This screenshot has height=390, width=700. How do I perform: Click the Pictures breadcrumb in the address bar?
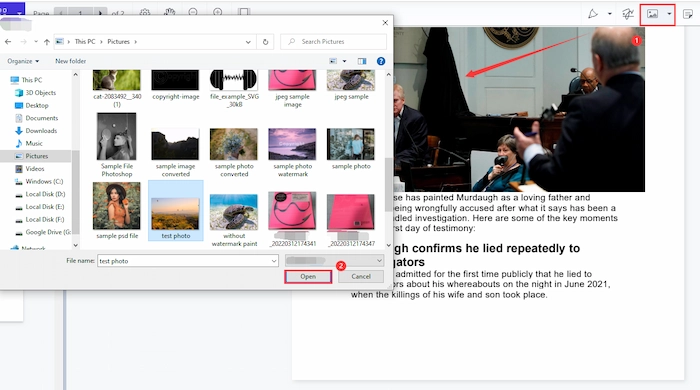point(118,41)
